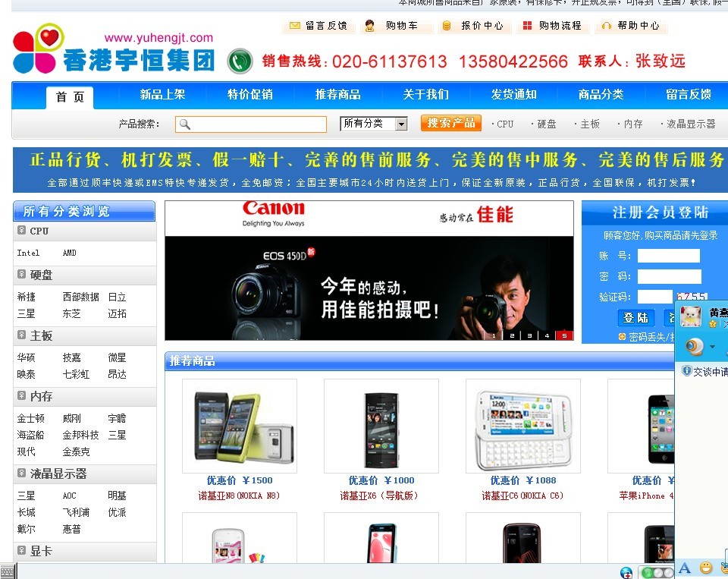Open the Intel link under CPU
The width and height of the screenshot is (728, 579).
[x=28, y=253]
